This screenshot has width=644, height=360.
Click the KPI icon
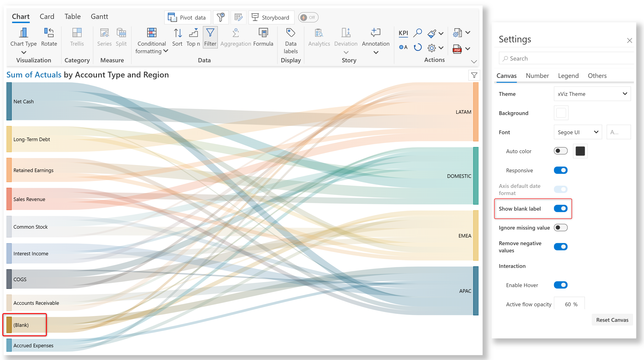pyautogui.click(x=403, y=33)
